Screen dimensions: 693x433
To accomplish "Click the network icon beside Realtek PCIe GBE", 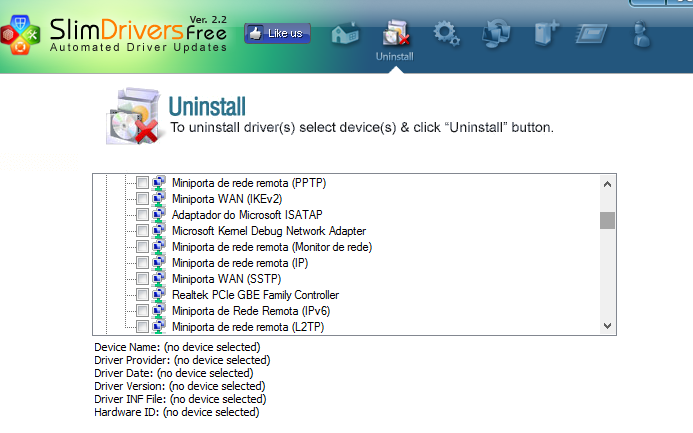I will (x=159, y=294).
